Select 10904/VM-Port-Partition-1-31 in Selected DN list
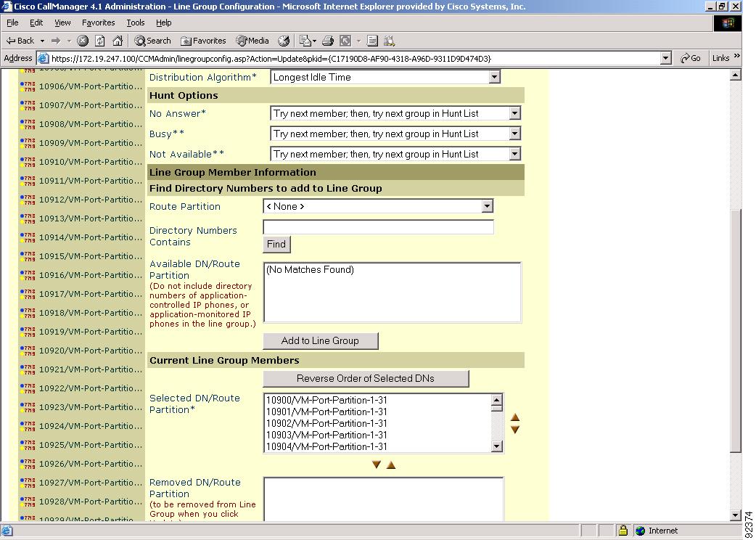 (x=327, y=446)
